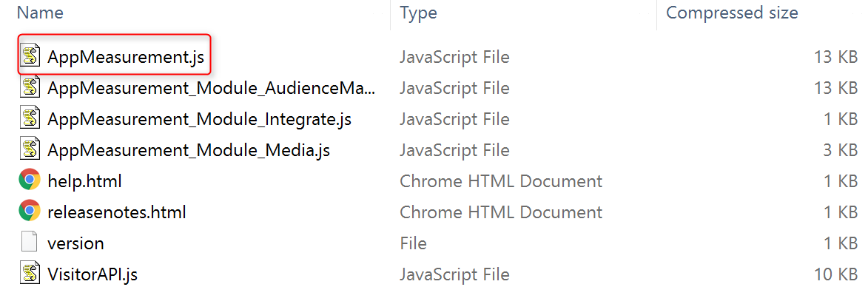Select the AppMeasurement.js file name
The image size is (868, 304).
coord(125,56)
